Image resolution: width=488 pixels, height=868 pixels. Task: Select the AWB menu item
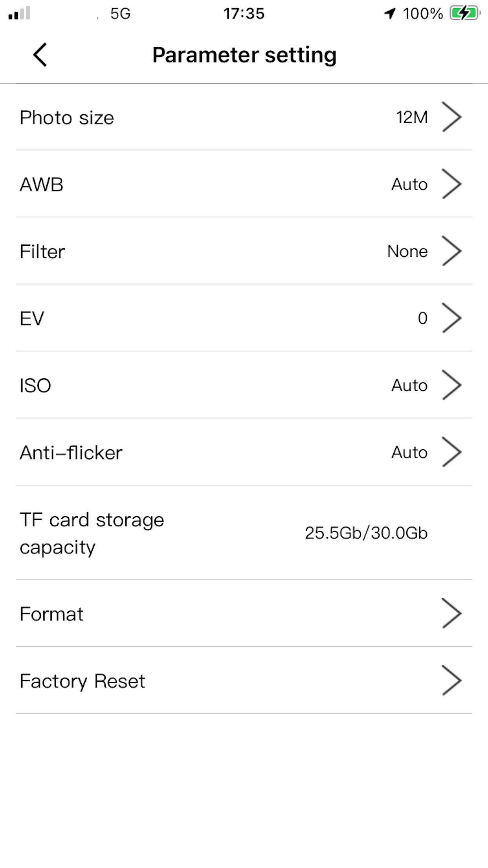click(42, 184)
